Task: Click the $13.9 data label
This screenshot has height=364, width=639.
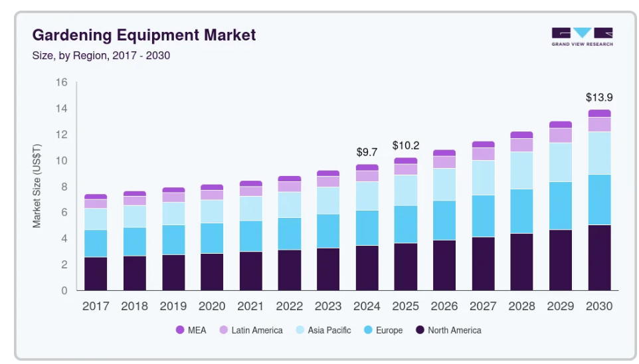Action: 599,97
